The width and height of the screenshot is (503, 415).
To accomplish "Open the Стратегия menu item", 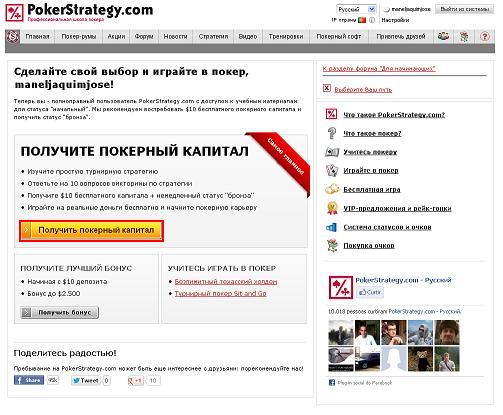I will (213, 36).
